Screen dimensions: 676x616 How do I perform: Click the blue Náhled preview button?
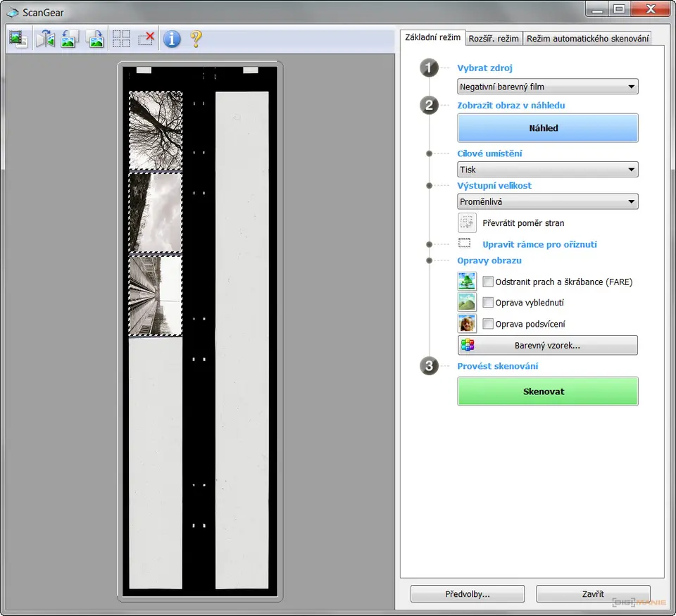pos(547,128)
